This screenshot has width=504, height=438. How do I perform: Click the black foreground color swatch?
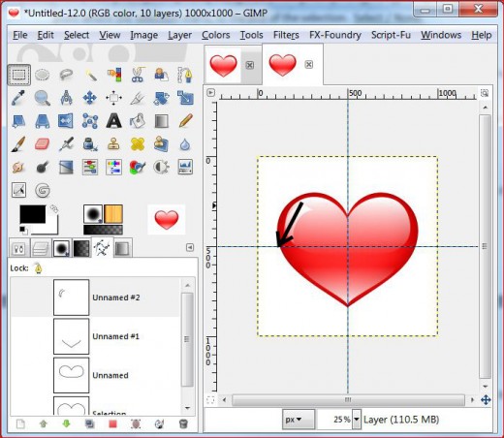point(33,214)
